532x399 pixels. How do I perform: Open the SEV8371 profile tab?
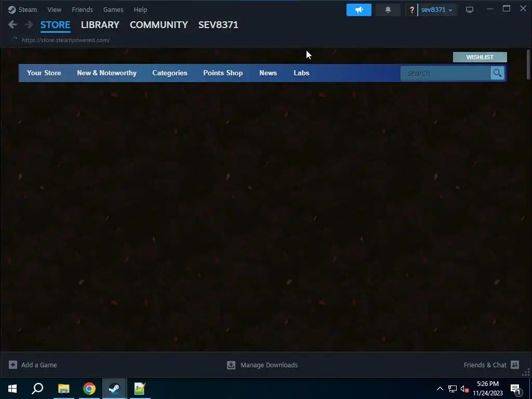pos(218,25)
